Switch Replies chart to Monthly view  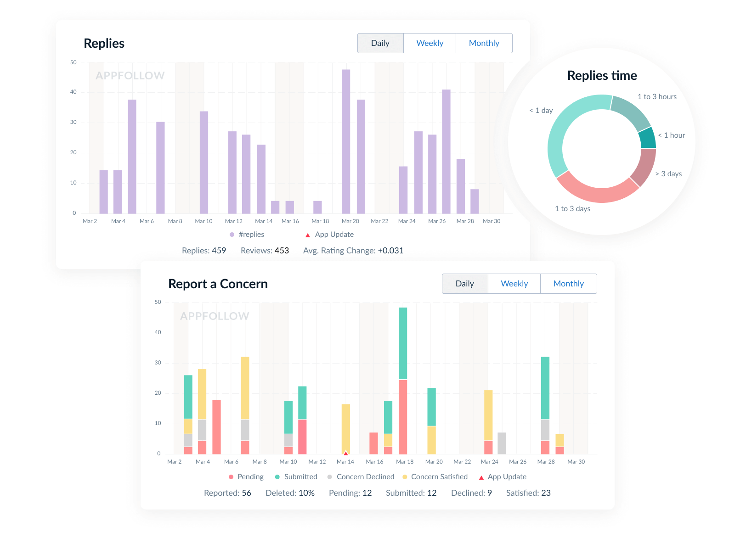point(484,43)
